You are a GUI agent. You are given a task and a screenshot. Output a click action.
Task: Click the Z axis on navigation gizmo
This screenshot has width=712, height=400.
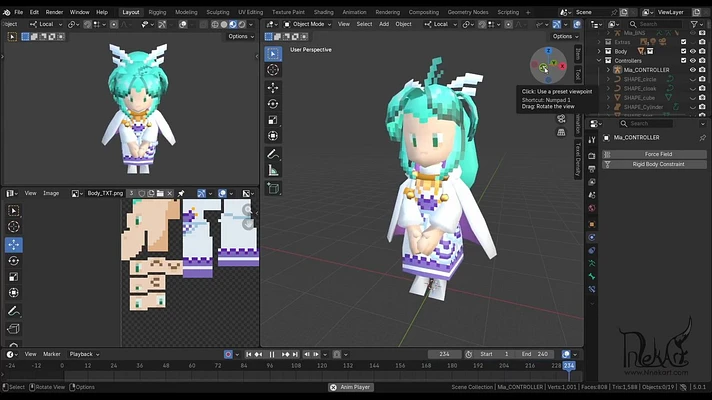pos(549,51)
